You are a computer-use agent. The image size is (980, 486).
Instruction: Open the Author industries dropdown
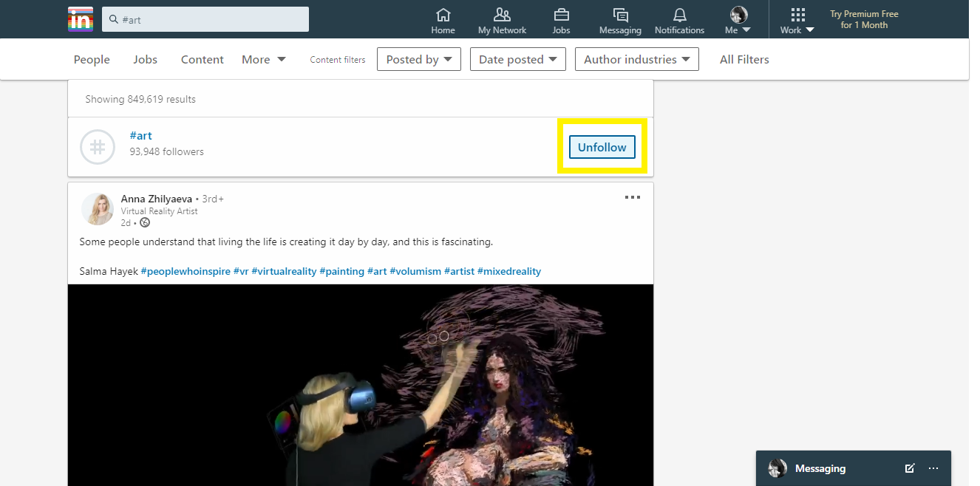pos(637,59)
